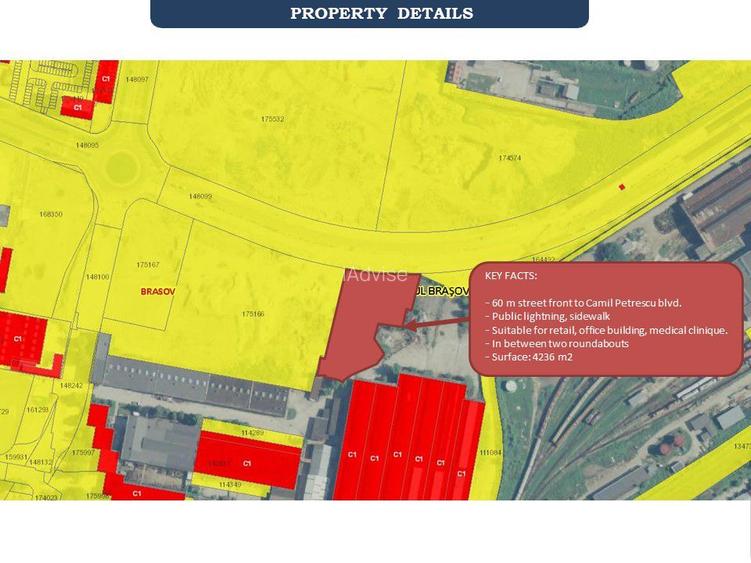751x563 pixels.
Task: Select parcel number 168350
Action: tap(51, 214)
